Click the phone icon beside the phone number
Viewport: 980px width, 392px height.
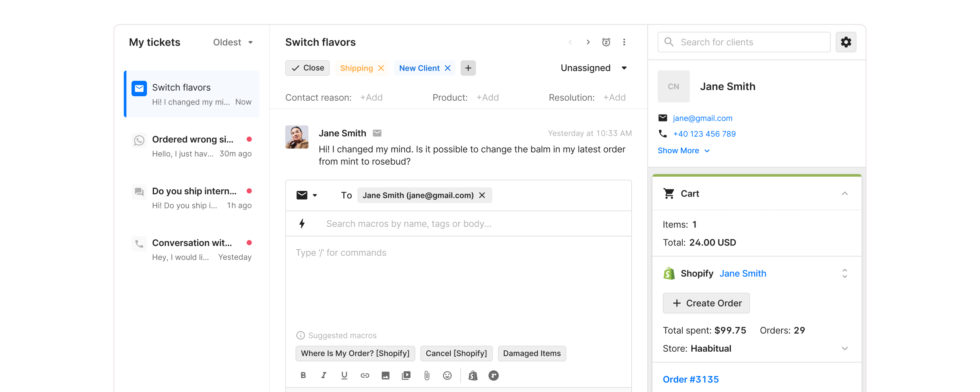click(663, 134)
